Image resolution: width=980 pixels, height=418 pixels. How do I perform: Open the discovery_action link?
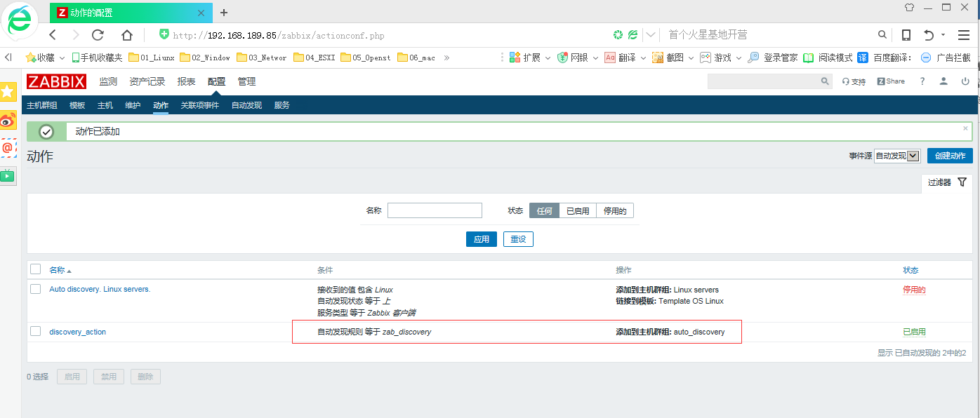coord(77,332)
